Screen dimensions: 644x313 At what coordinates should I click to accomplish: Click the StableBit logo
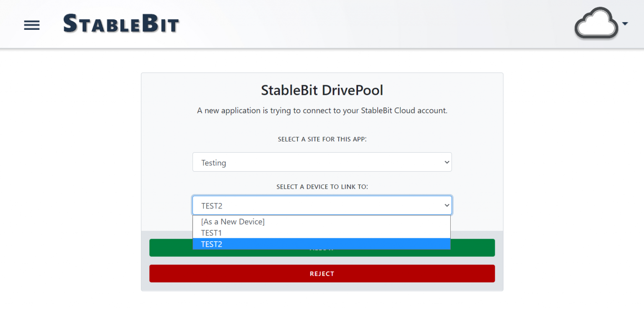121,23
